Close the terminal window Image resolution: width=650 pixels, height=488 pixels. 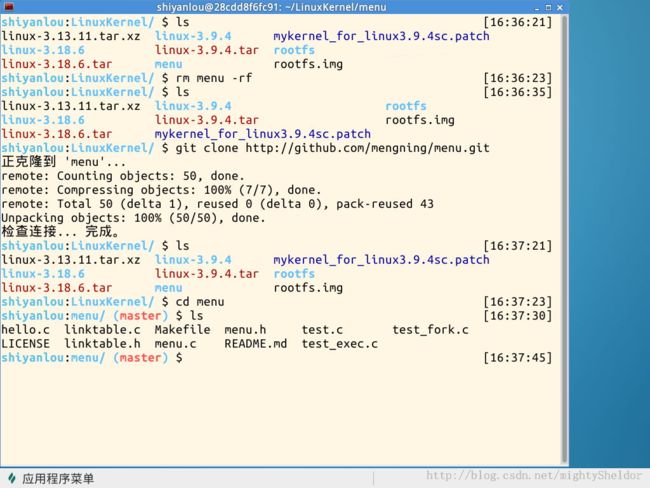tap(560, 7)
